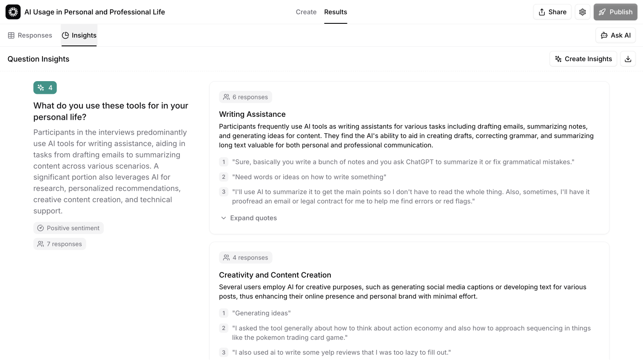The width and height of the screenshot is (643, 364).
Task: Click the Create Insights button
Action: tap(583, 59)
